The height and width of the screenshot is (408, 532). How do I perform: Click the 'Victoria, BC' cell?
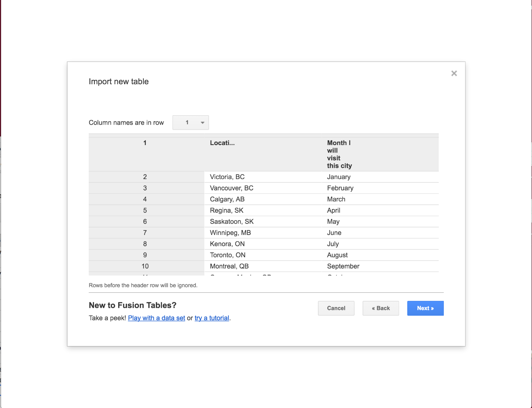[x=227, y=177]
